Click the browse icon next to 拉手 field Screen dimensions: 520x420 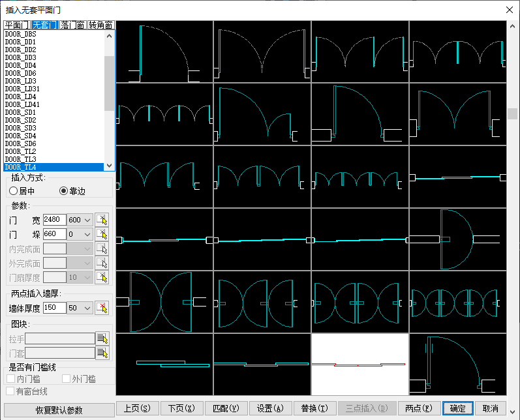click(102, 338)
